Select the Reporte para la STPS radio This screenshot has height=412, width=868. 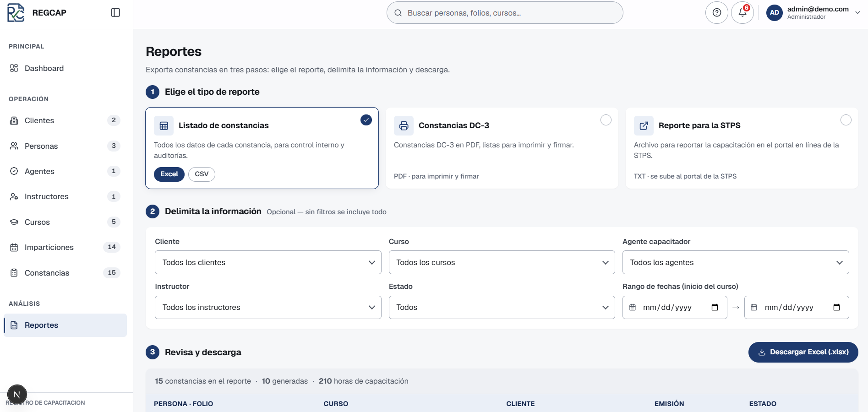pos(846,120)
